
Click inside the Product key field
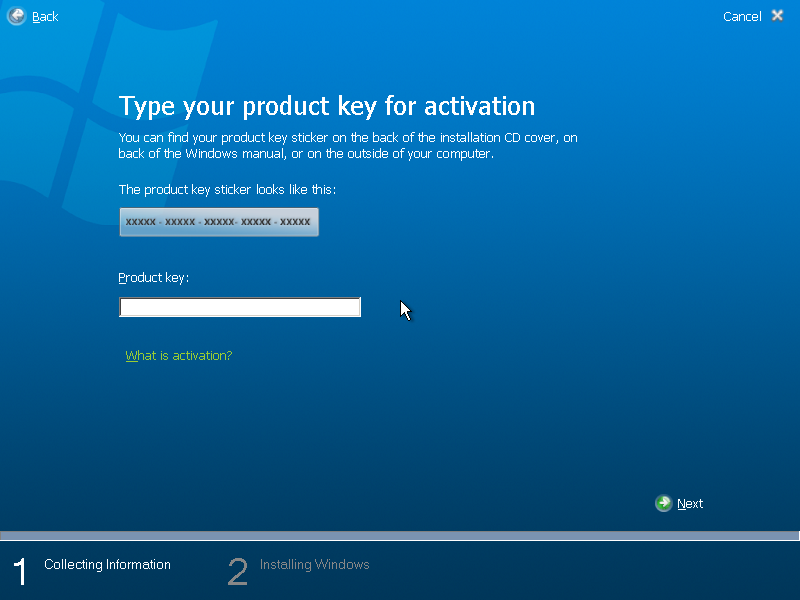pos(240,307)
